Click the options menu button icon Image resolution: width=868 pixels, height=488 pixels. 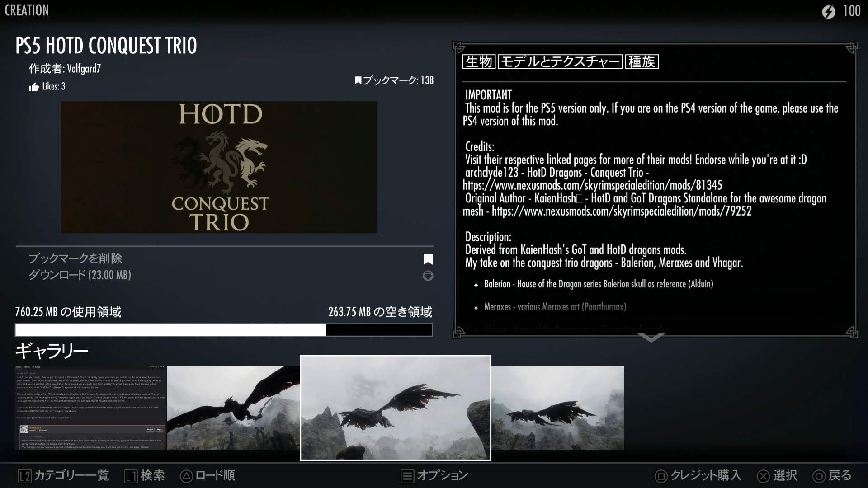click(407, 476)
